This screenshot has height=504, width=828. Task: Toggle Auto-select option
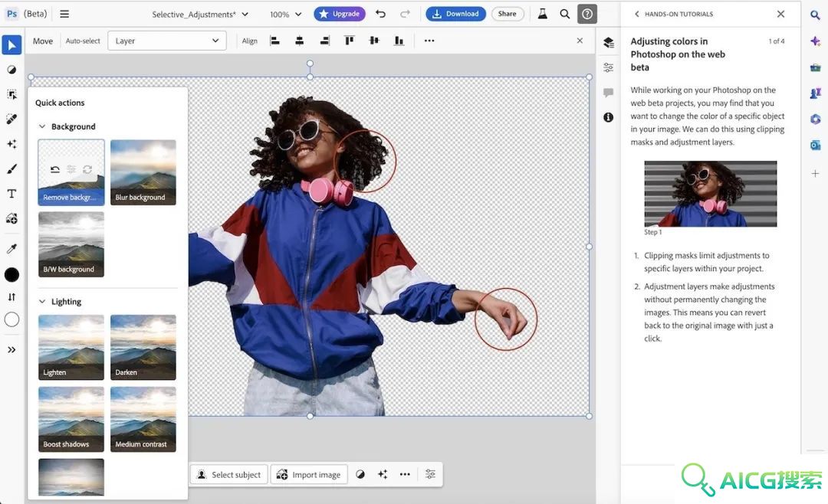(82, 41)
